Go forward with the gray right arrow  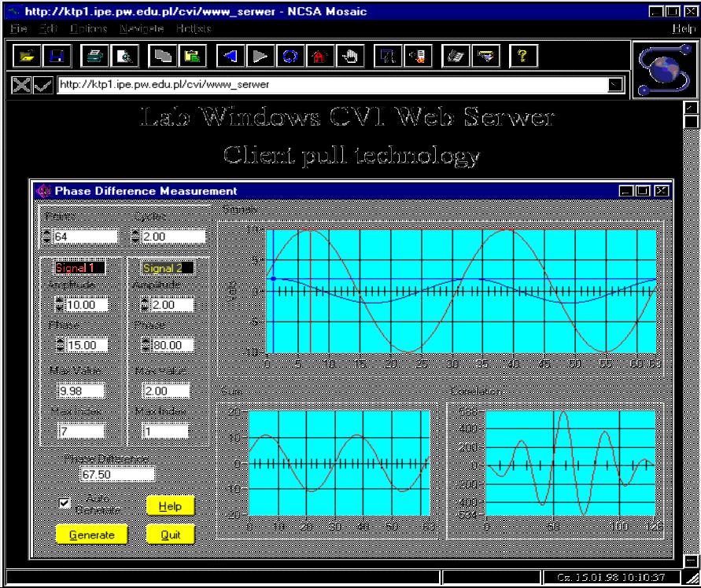click(x=260, y=57)
